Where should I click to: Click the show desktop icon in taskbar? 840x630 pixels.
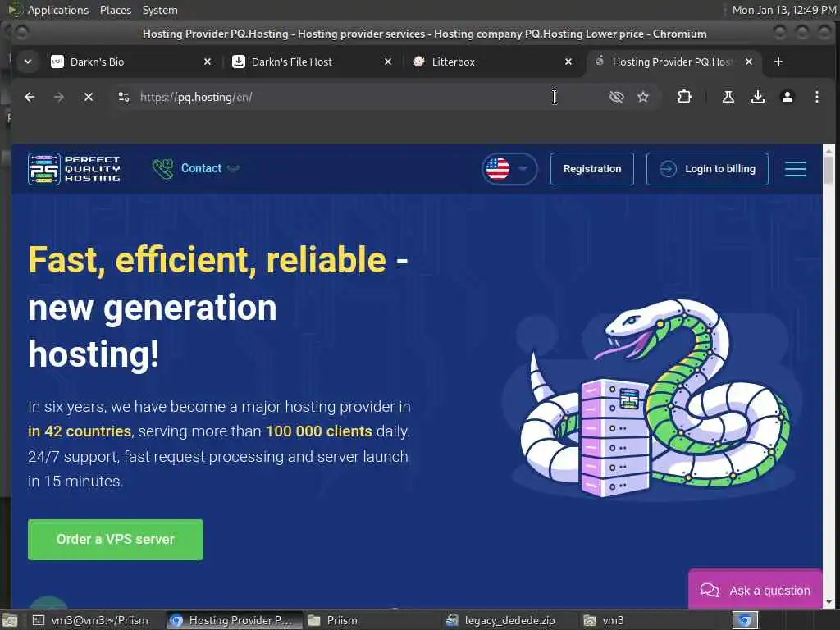[x=10, y=620]
